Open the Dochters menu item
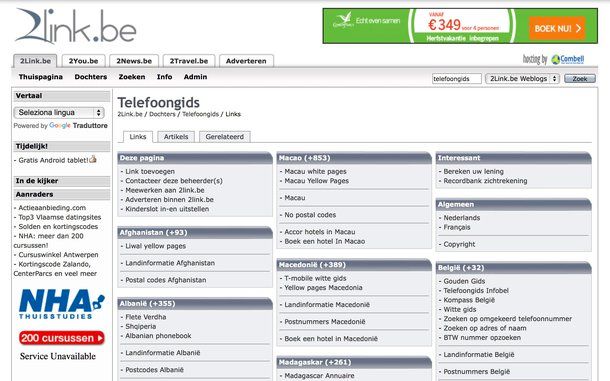This screenshot has width=610, height=381. pyautogui.click(x=91, y=77)
